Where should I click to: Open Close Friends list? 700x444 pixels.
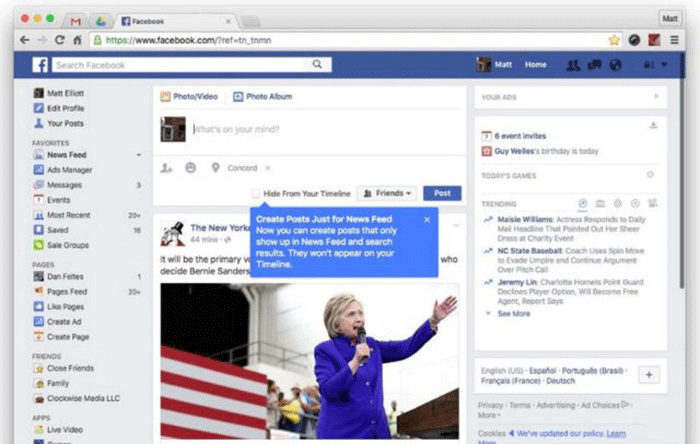pyautogui.click(x=70, y=368)
